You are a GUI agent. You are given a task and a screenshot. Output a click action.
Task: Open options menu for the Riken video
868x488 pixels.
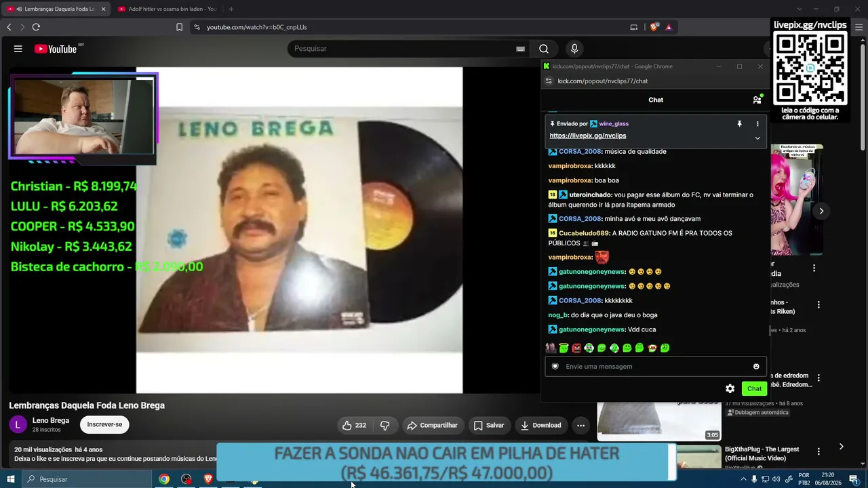(818, 305)
